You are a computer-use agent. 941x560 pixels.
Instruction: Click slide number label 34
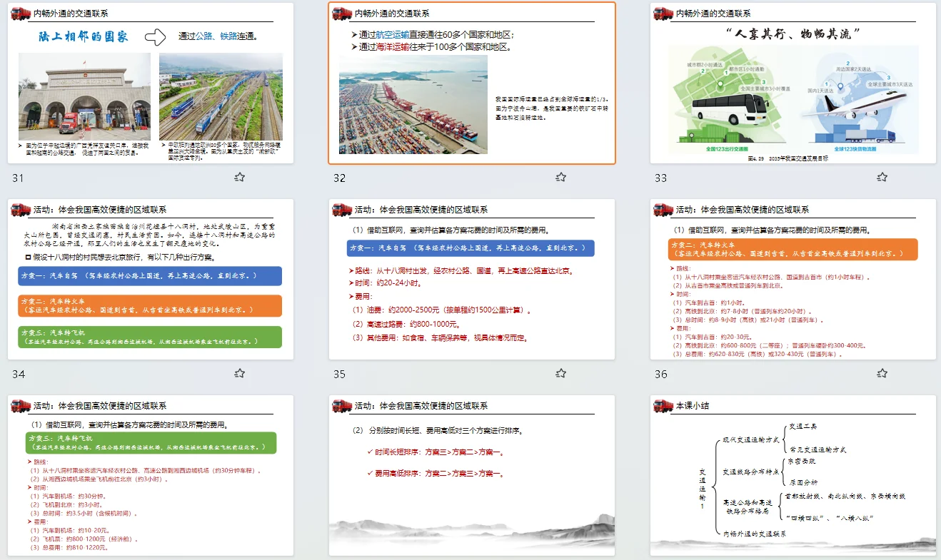click(18, 374)
